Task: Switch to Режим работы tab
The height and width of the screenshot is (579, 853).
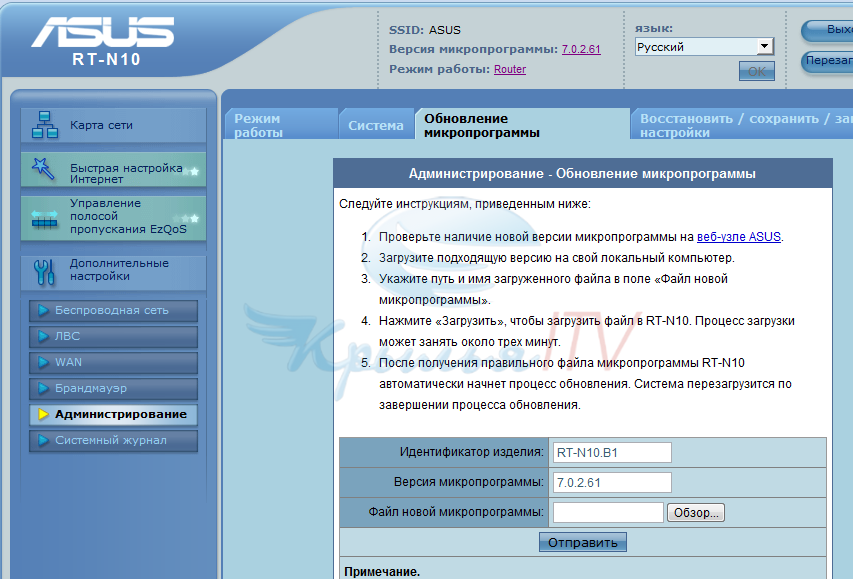Action: coord(281,125)
